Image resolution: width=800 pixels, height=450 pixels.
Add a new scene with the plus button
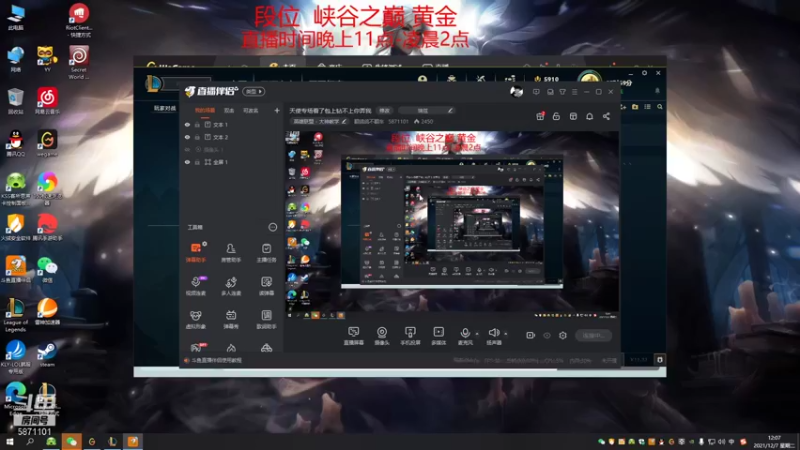(x=277, y=110)
